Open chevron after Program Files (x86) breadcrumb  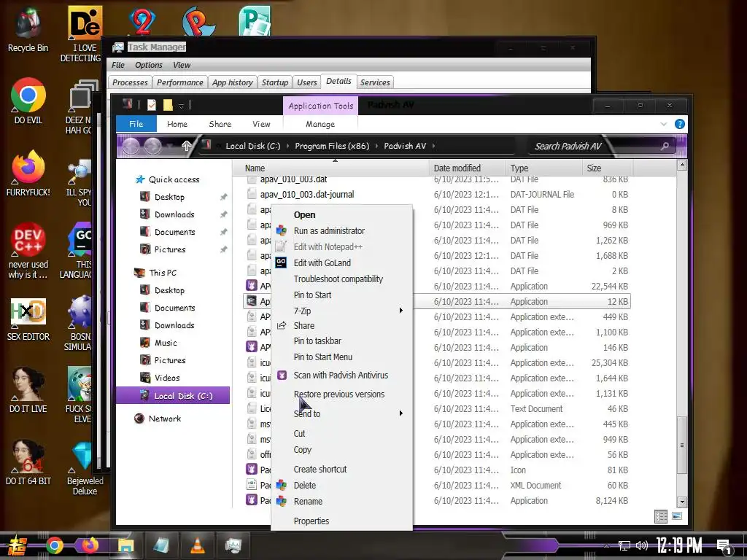pyautogui.click(x=376, y=146)
